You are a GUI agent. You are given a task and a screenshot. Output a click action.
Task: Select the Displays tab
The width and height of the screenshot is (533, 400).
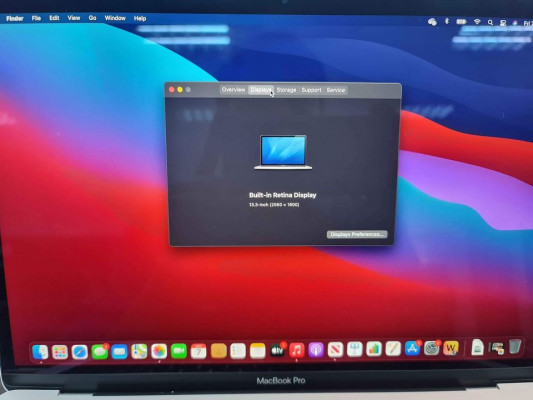tap(261, 90)
